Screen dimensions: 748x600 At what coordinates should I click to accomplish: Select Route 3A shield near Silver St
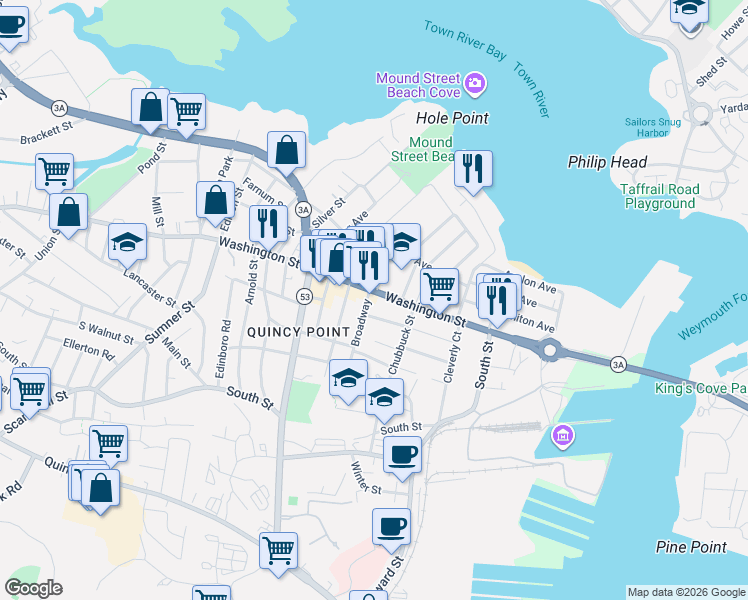303,209
